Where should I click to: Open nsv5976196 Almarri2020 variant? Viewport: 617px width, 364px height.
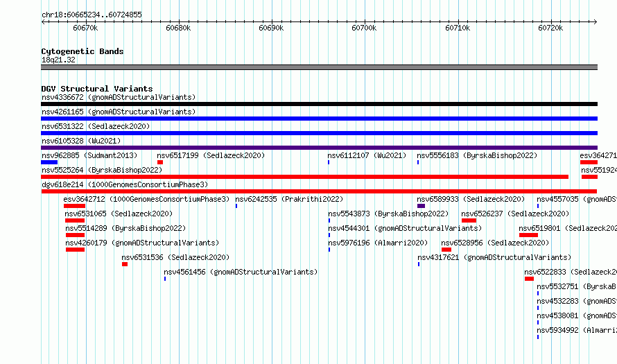[x=378, y=243]
